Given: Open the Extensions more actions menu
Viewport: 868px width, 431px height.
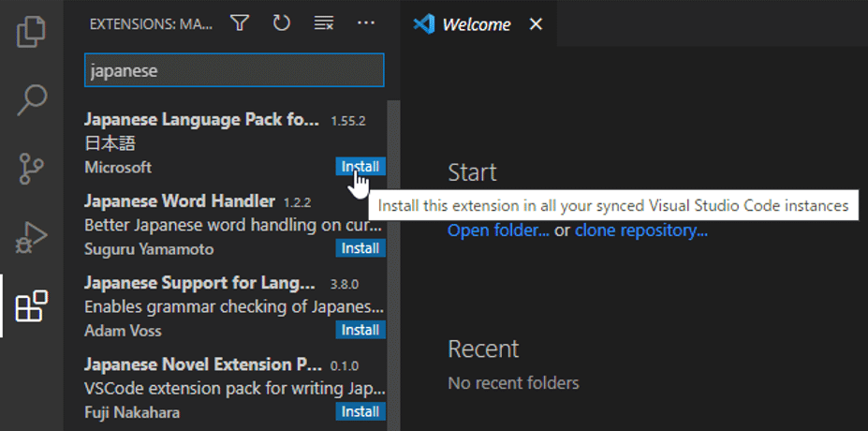Looking at the screenshot, I should [x=366, y=23].
